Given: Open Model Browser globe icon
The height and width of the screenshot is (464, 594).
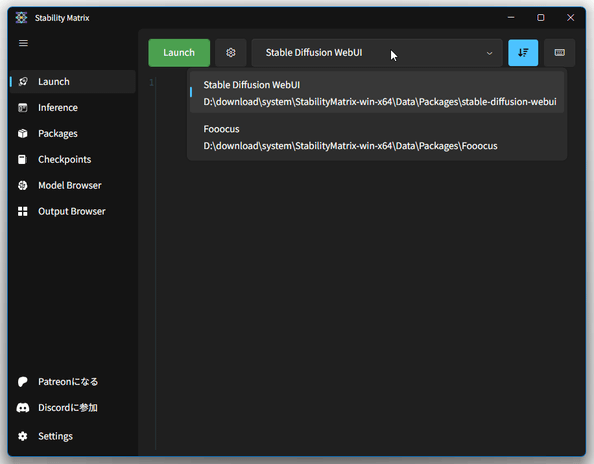Looking at the screenshot, I should pyautogui.click(x=23, y=185).
